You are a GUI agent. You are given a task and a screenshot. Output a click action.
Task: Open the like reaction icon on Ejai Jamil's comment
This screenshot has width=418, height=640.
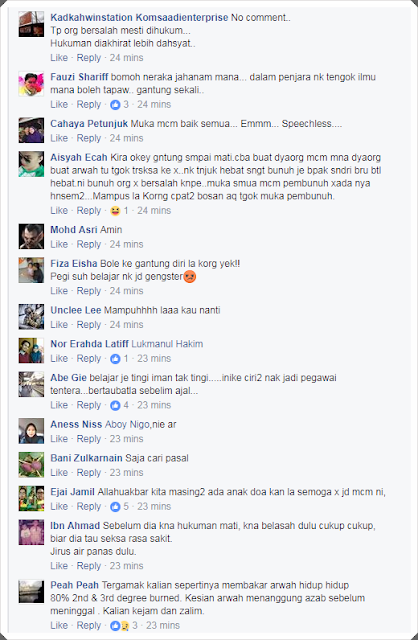coord(116,507)
